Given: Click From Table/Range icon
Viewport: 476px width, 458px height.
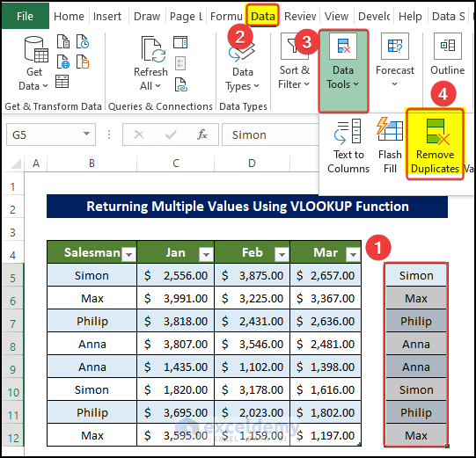Looking at the screenshot, I should click(x=62, y=82).
